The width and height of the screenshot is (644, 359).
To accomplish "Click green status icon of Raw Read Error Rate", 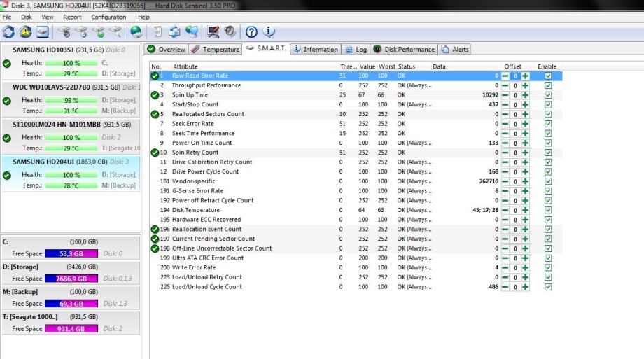I will point(155,76).
